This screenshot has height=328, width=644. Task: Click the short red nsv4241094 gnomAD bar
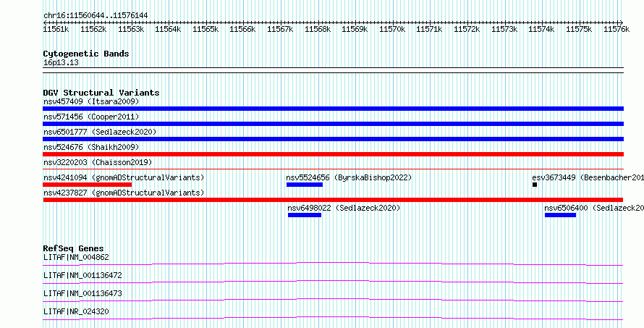coord(87,185)
